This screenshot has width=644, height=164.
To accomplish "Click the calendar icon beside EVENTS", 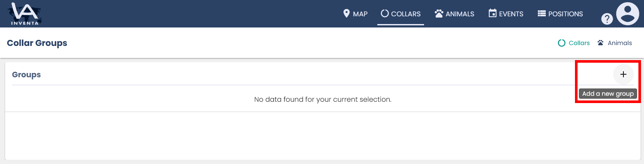I will tap(492, 13).
